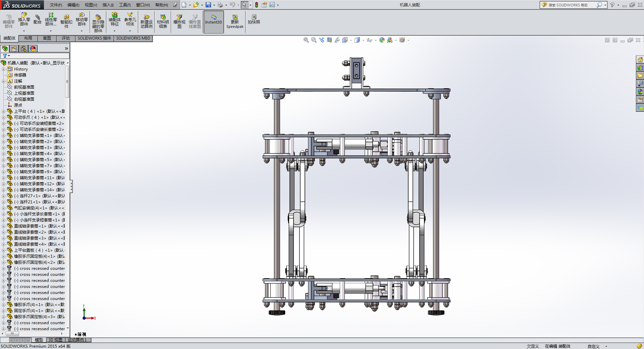Click the 智能扣件 (Smart Fasteners) tool

click(x=66, y=21)
